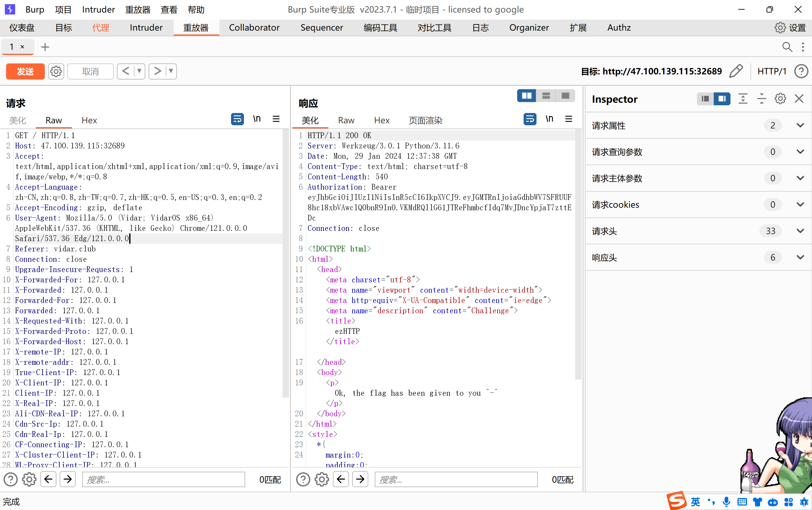Open Inspector settings gear
Viewport: 812px width, 510px height.
[780, 99]
